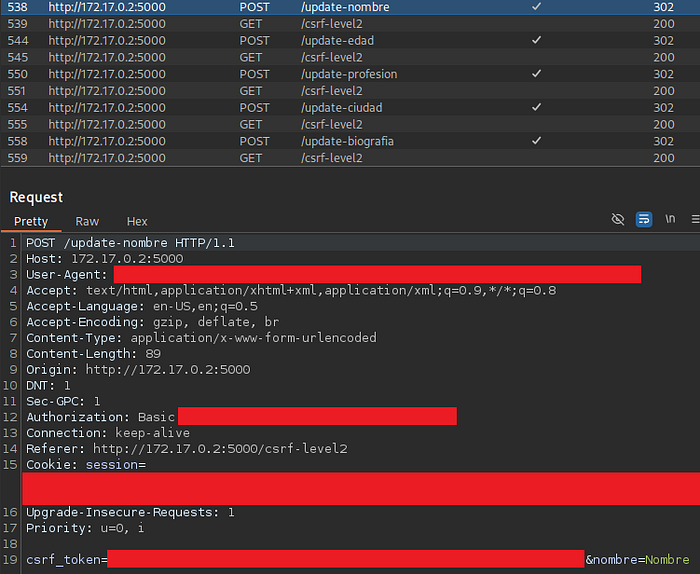Image resolution: width=700 pixels, height=574 pixels.
Task: Click the Connection: keep-alive line
Action: pos(108,433)
